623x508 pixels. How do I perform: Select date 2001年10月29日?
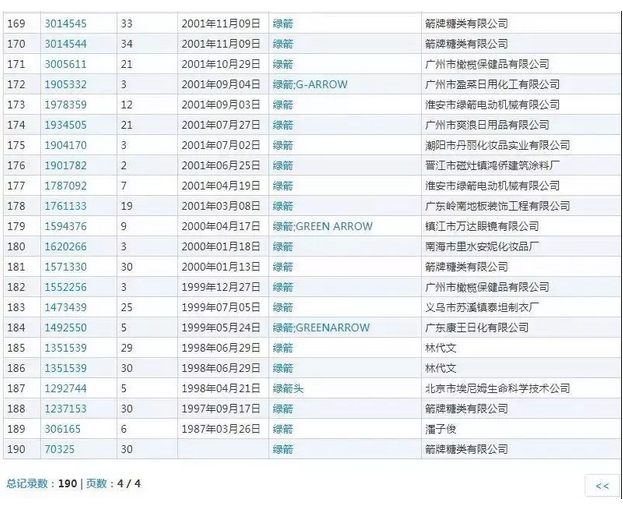[221, 64]
